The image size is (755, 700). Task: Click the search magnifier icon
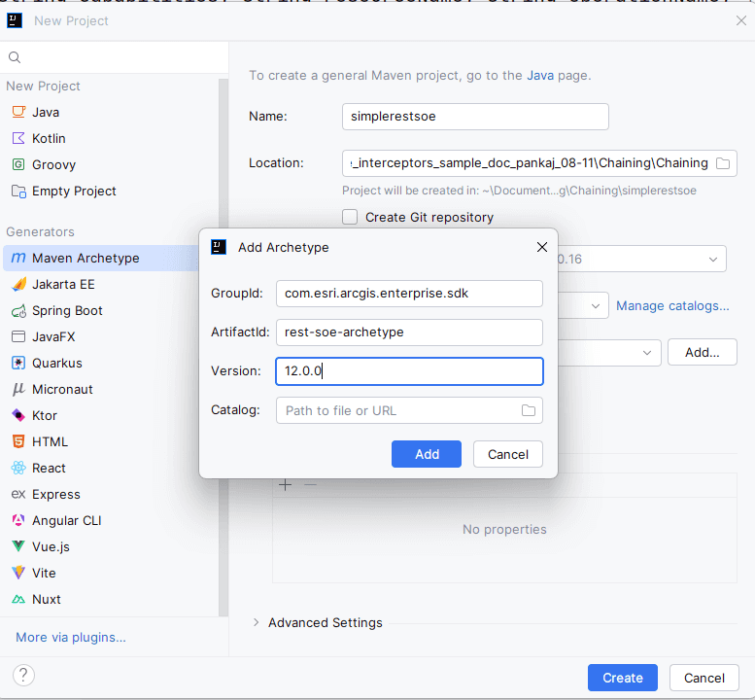pyautogui.click(x=15, y=57)
